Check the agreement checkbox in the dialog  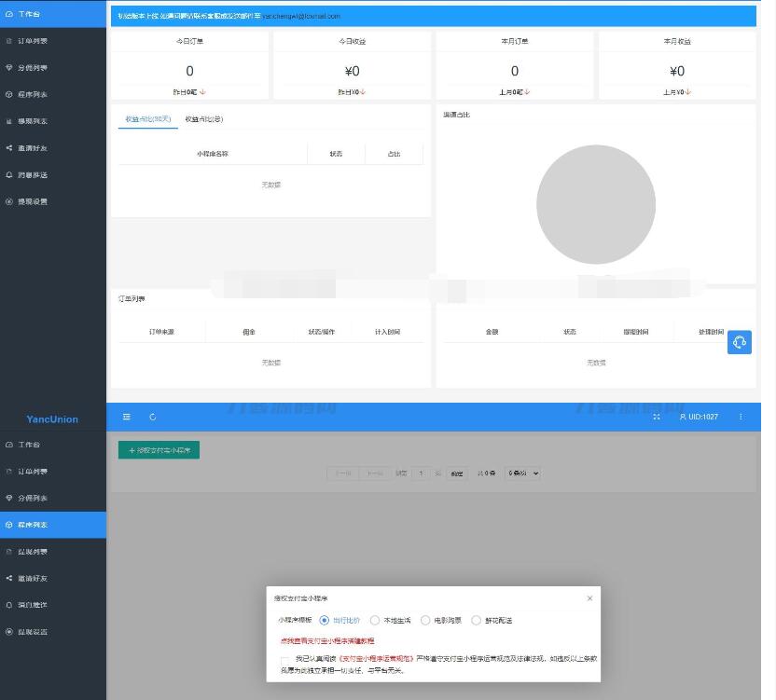284,660
